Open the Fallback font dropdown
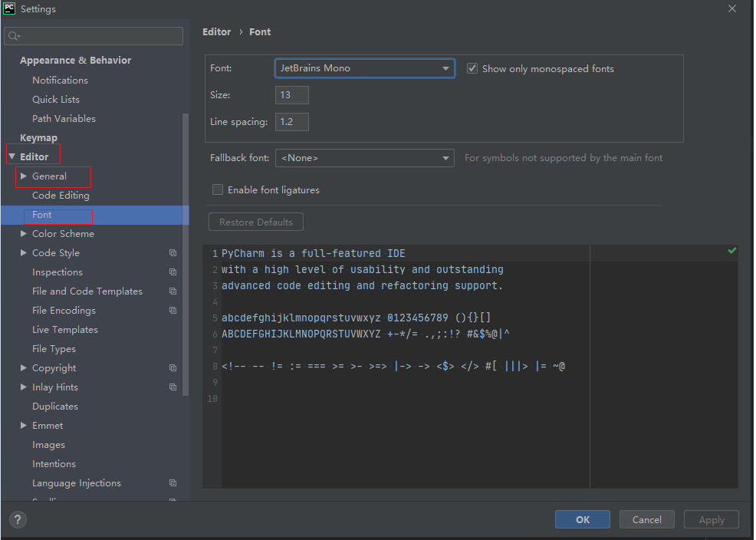756x540 pixels. tap(364, 158)
